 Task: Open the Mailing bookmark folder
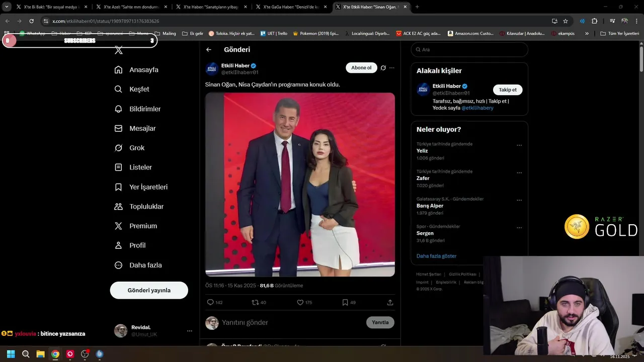point(166,34)
